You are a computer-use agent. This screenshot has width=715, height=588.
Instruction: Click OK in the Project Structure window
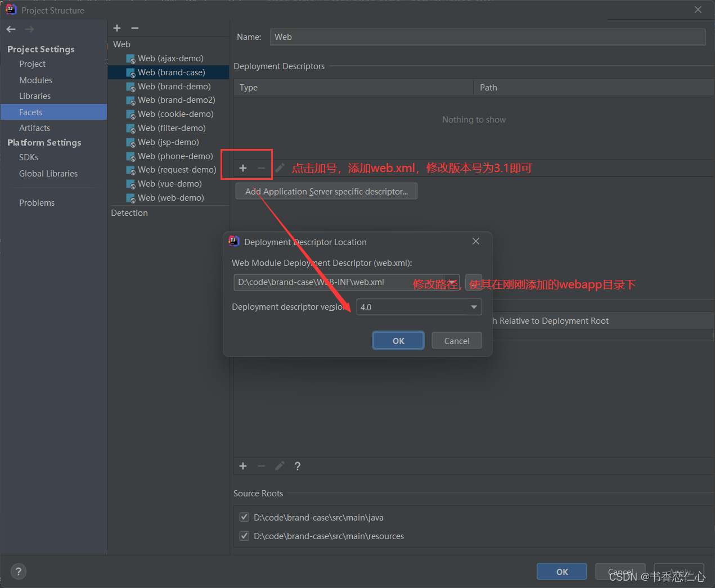tap(562, 572)
